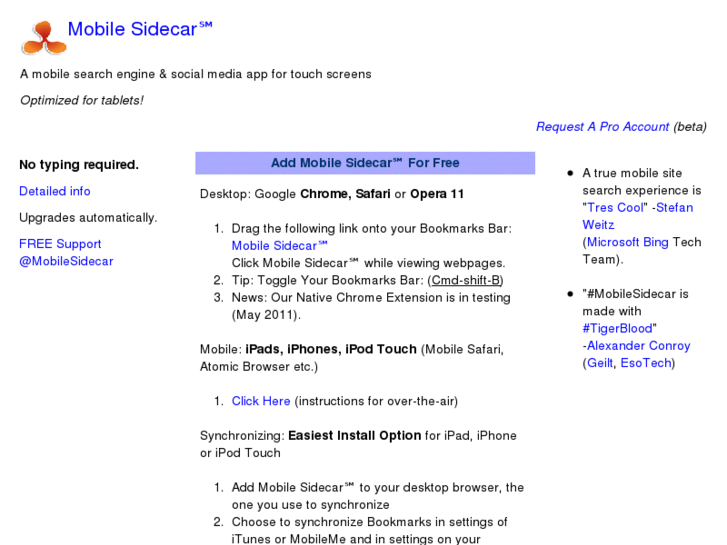
Task: Visit the @MobileSidecar Twitter link
Action: coord(66,261)
